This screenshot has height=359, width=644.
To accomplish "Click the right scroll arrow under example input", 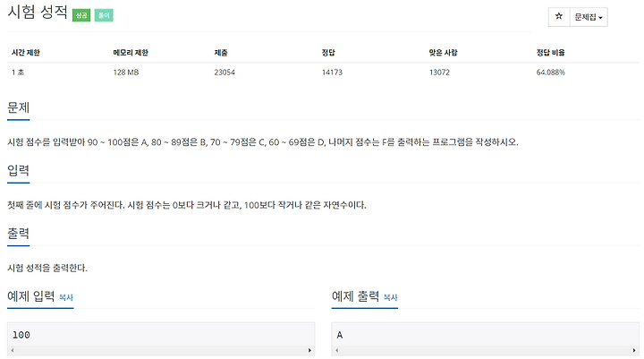I will click(309, 350).
